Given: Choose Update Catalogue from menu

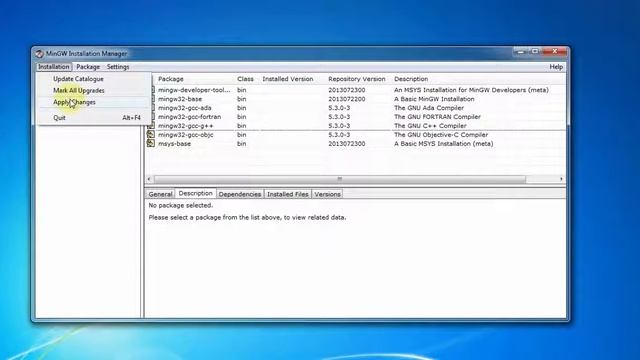Looking at the screenshot, I should pyautogui.click(x=78, y=79).
